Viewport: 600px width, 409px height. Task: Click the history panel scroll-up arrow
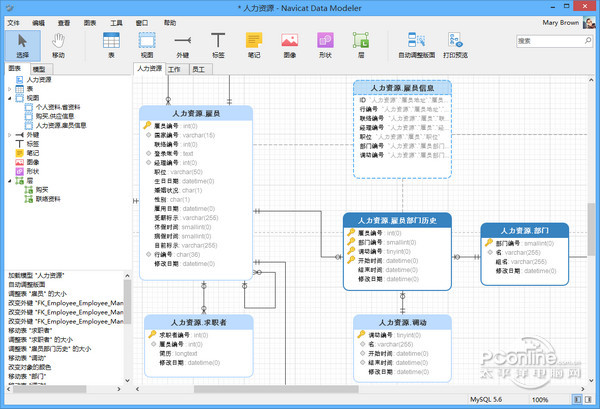127,275
